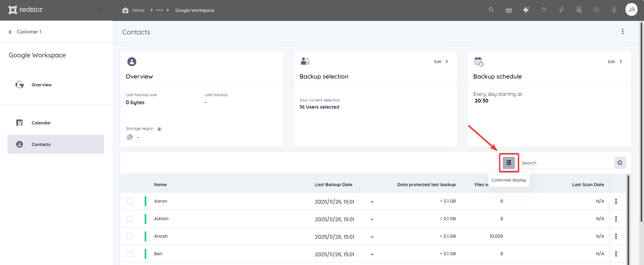This screenshot has width=644, height=265.
Task: Sort by Last Scan Date header
Action: pyautogui.click(x=588, y=184)
